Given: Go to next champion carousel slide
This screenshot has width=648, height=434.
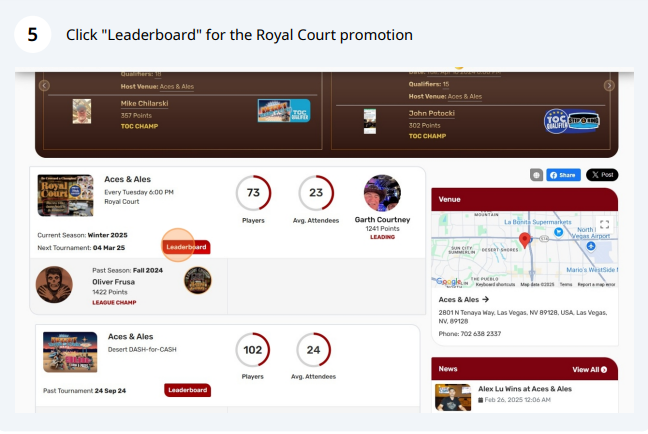Looking at the screenshot, I should [x=609, y=86].
